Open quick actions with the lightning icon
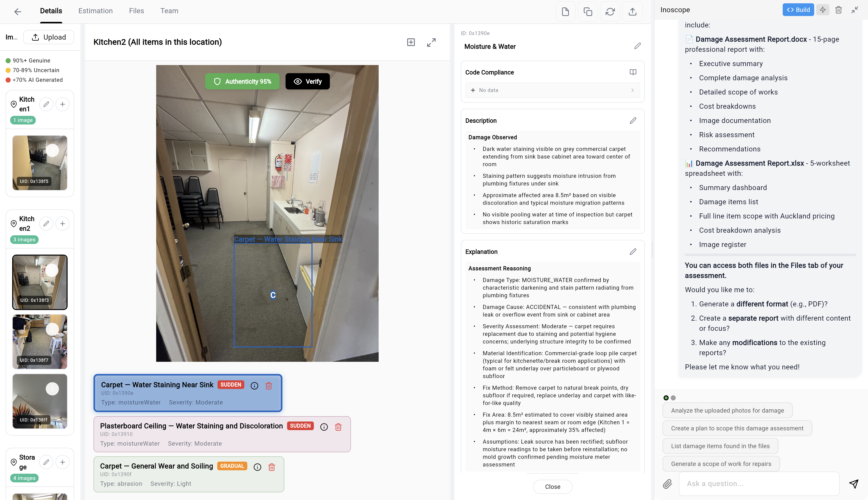The image size is (868, 500). coord(823,10)
